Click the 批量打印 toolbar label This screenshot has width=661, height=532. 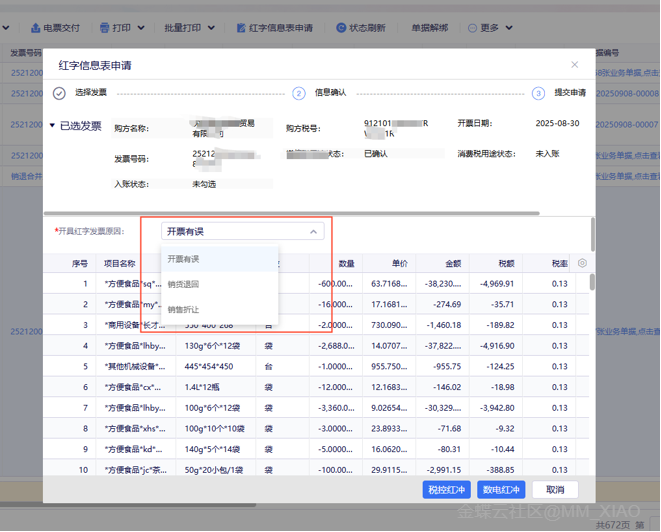(x=183, y=28)
